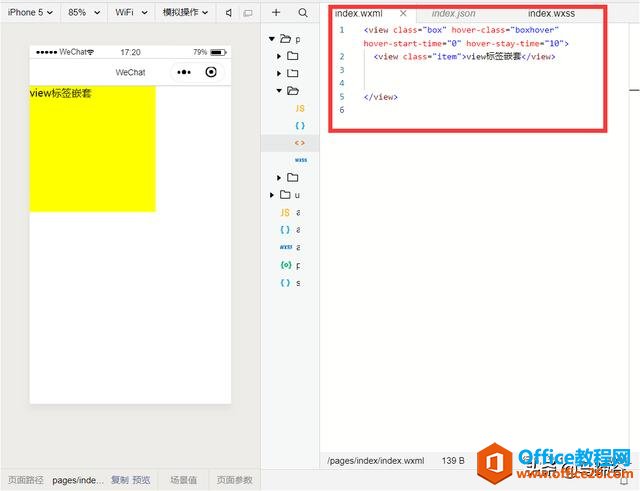Click the plus icon to add a new file
640x491 pixels.
(276, 13)
